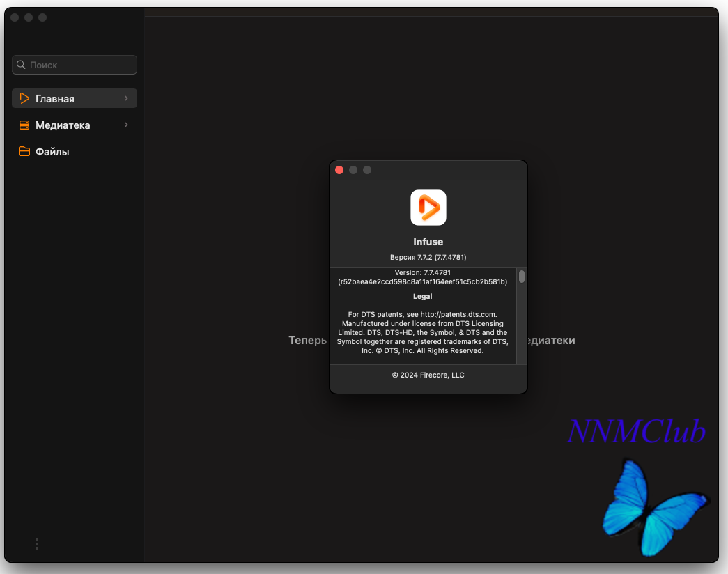Click the Файлы folder icon

[x=24, y=151]
